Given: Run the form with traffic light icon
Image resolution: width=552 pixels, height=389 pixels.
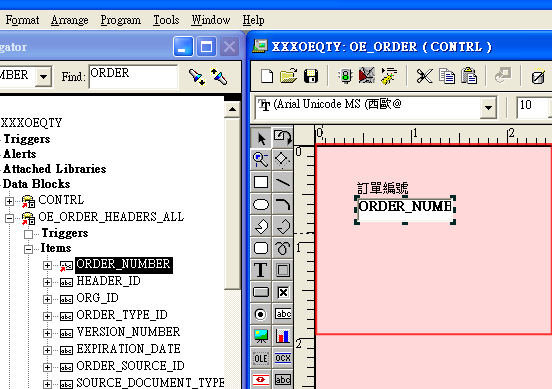Looking at the screenshot, I should click(345, 76).
